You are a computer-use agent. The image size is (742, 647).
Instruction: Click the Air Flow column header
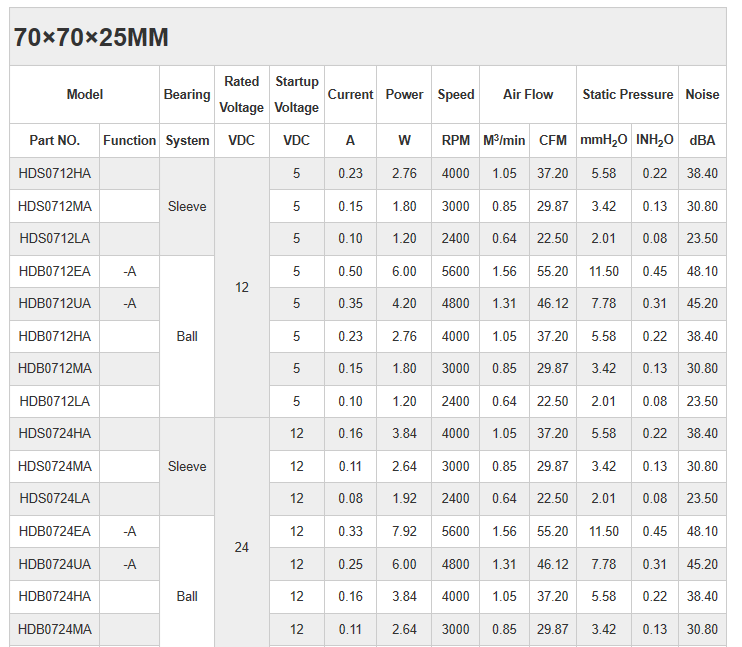(528, 95)
